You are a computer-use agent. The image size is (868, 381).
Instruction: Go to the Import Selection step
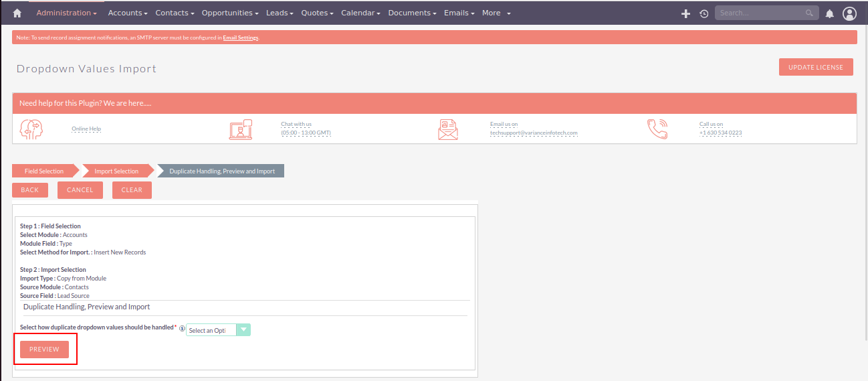click(x=116, y=171)
